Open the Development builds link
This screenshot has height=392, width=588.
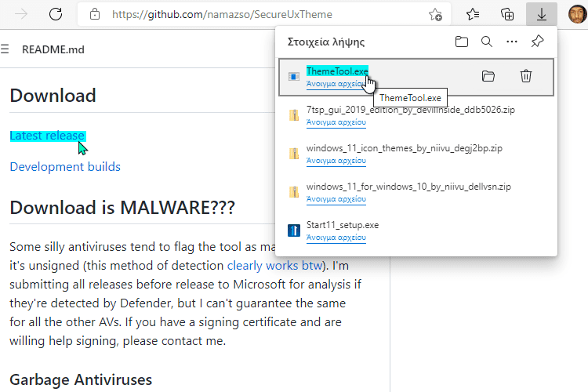[x=65, y=166]
